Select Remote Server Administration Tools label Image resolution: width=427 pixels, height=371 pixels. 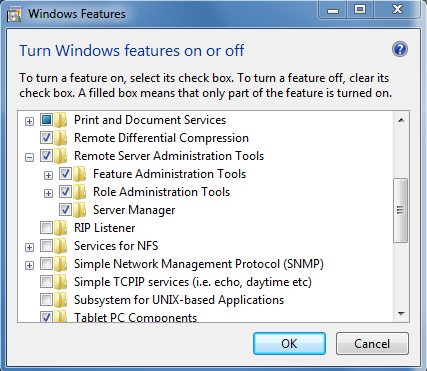(x=169, y=156)
